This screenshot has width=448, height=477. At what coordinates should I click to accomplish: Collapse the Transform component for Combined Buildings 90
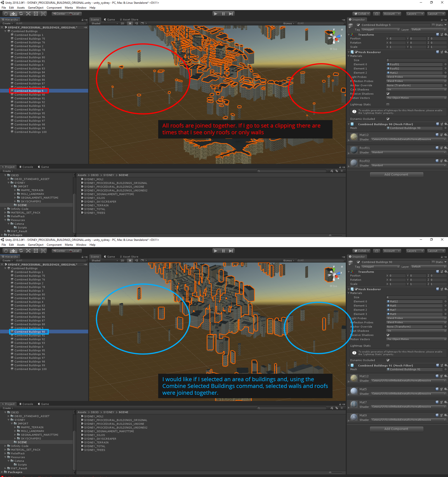pyautogui.click(x=349, y=272)
